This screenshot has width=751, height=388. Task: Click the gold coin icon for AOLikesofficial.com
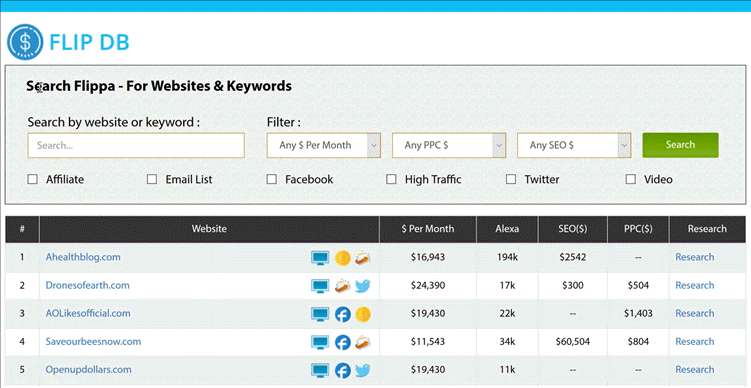click(x=363, y=314)
